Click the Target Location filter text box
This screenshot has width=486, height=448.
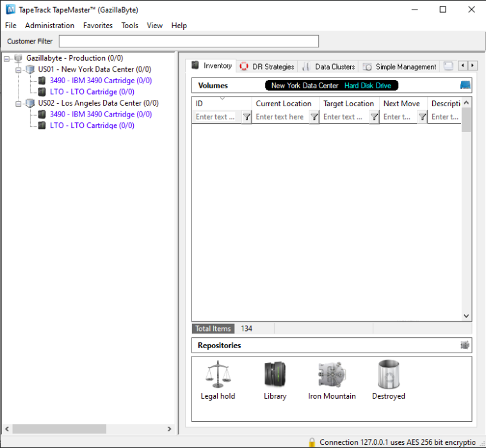pyautogui.click(x=344, y=117)
